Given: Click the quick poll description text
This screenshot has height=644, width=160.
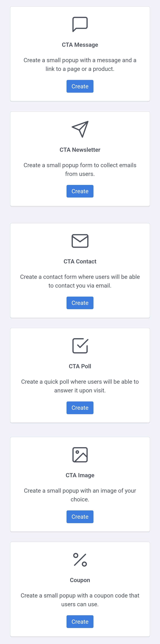Looking at the screenshot, I should (x=80, y=386).
